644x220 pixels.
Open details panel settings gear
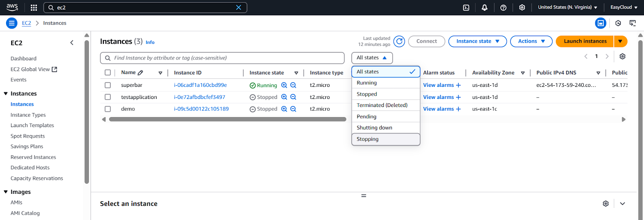pos(606,204)
